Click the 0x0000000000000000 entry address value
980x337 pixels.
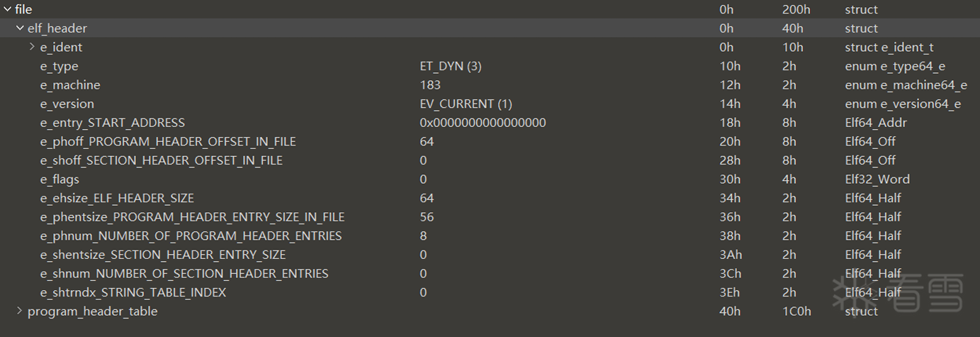(x=483, y=123)
